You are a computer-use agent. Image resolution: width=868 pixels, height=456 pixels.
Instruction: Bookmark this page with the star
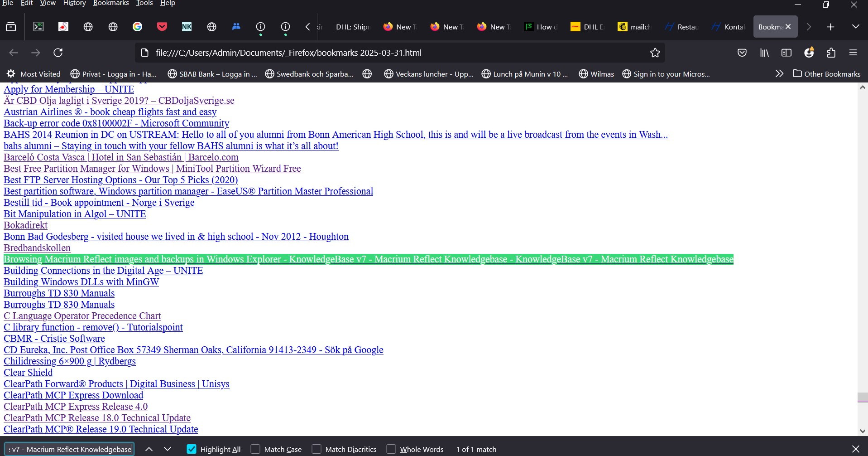655,53
